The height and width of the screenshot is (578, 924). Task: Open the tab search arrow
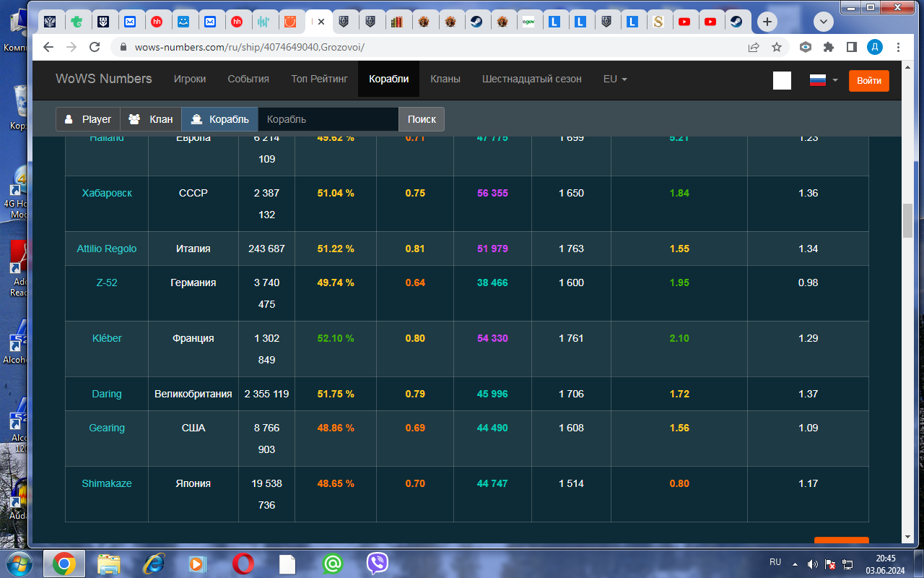click(x=824, y=22)
